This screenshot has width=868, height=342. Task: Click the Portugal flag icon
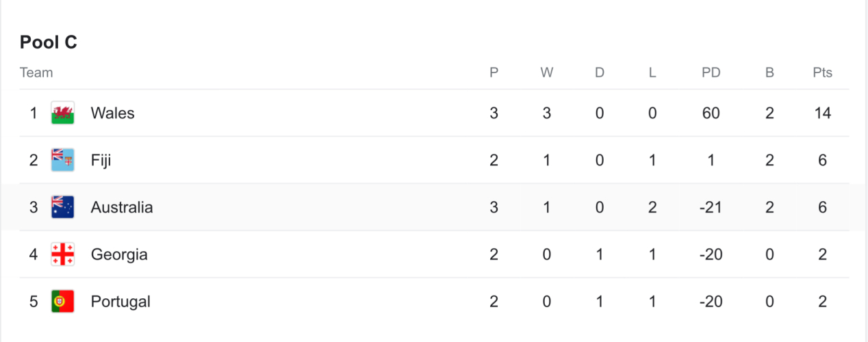(x=63, y=302)
